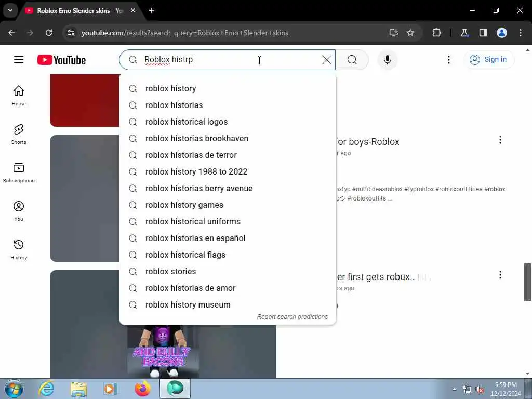Pick suggestion "roblox history museum"
Image resolution: width=532 pixels, height=399 pixels.
click(x=228, y=304)
